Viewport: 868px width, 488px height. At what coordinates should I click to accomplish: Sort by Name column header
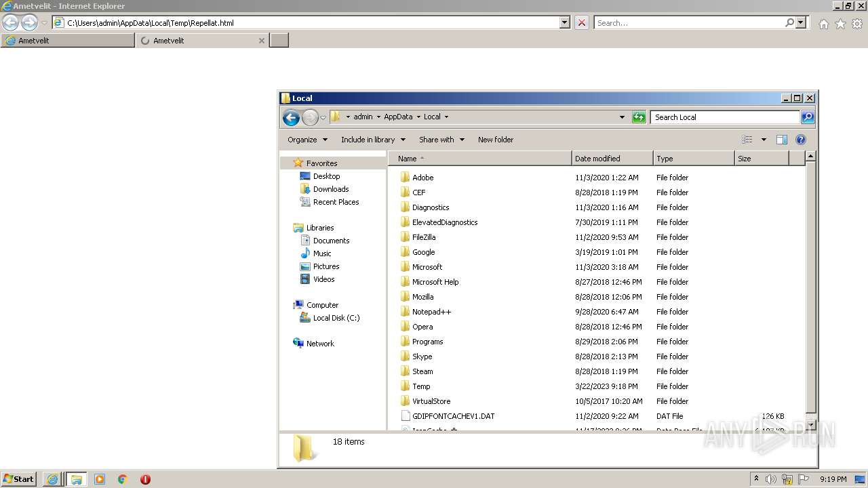(480, 159)
